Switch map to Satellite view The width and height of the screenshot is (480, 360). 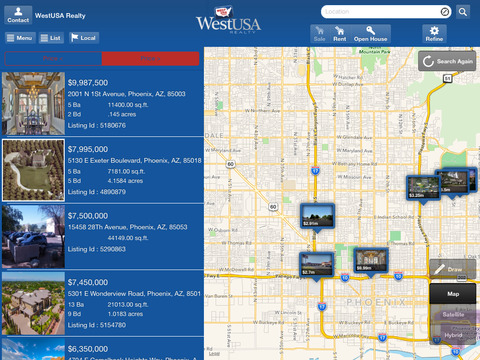tap(453, 314)
